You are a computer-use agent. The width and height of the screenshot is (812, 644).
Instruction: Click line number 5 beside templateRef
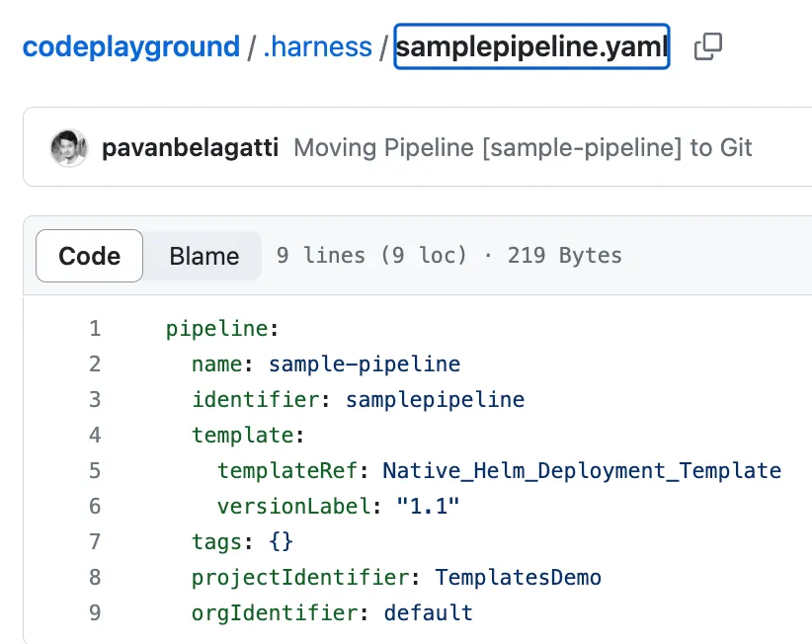(x=94, y=470)
